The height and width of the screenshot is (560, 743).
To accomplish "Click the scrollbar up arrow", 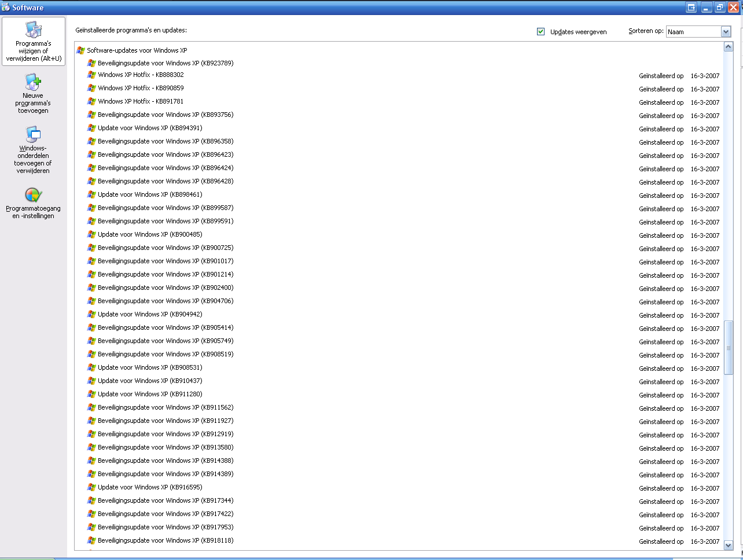I will (729, 47).
